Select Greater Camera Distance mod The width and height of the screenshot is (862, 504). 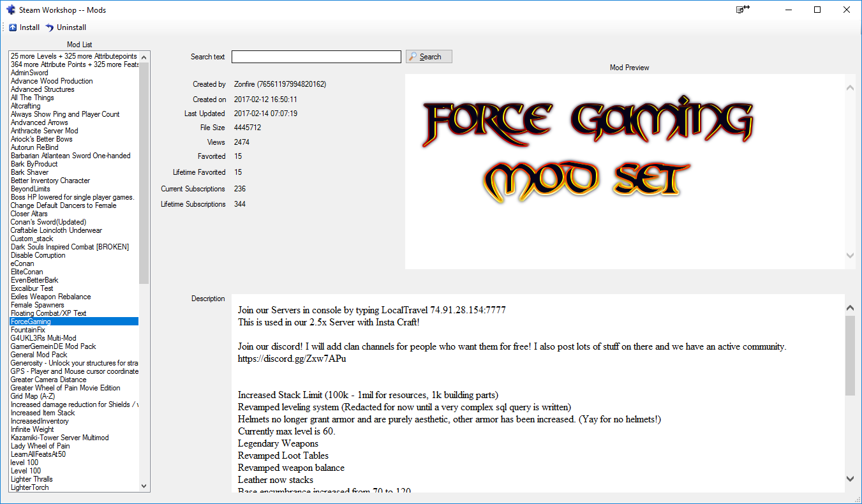[48, 380]
